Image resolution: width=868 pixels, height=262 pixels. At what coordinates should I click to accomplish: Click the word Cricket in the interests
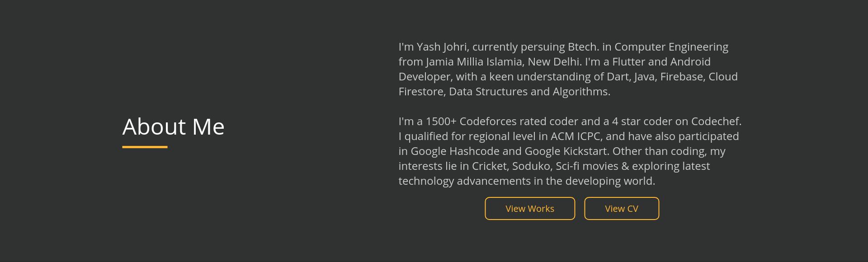point(489,166)
